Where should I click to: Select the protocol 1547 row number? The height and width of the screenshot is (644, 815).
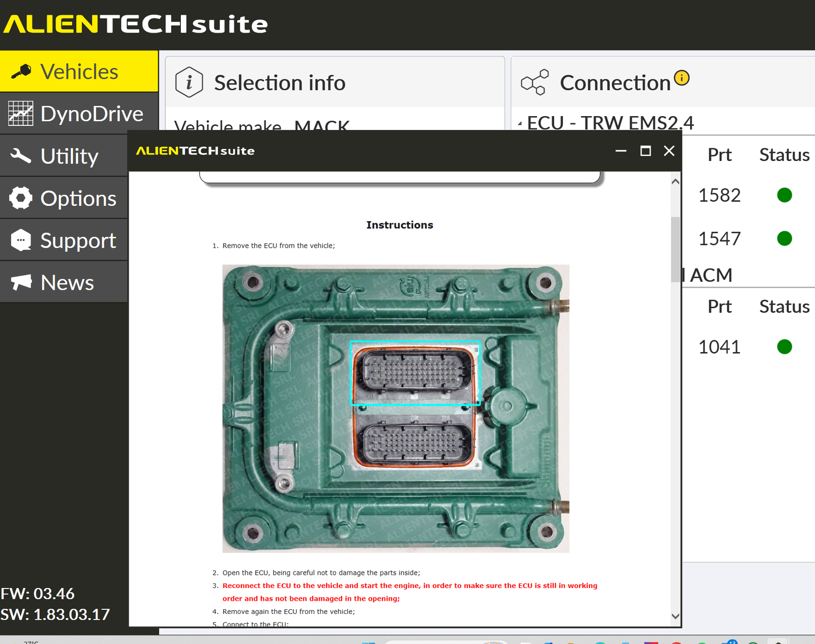point(719,238)
